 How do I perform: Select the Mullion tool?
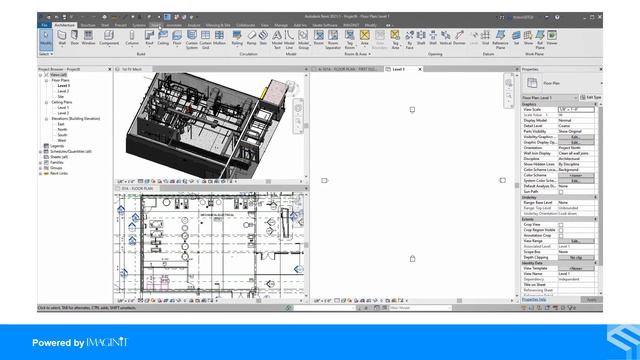point(219,38)
